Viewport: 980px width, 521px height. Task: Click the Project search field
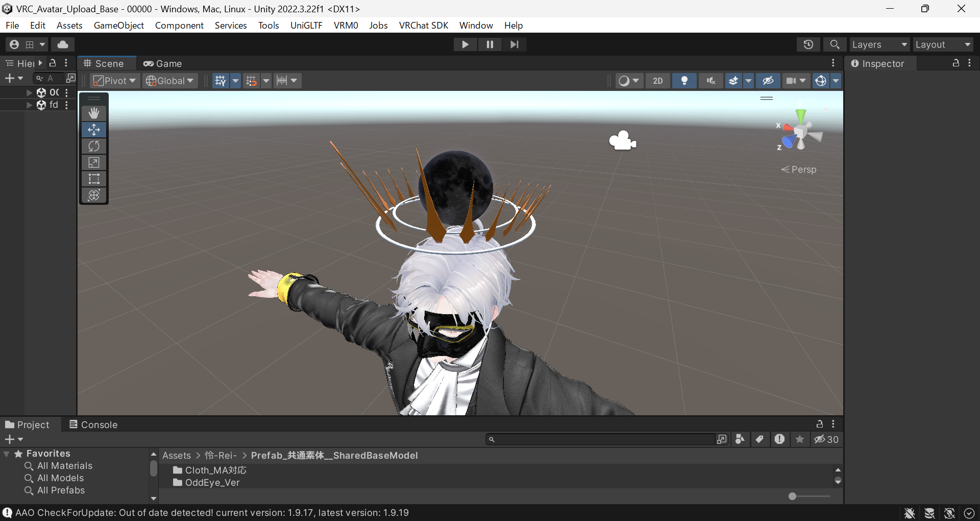click(600, 439)
